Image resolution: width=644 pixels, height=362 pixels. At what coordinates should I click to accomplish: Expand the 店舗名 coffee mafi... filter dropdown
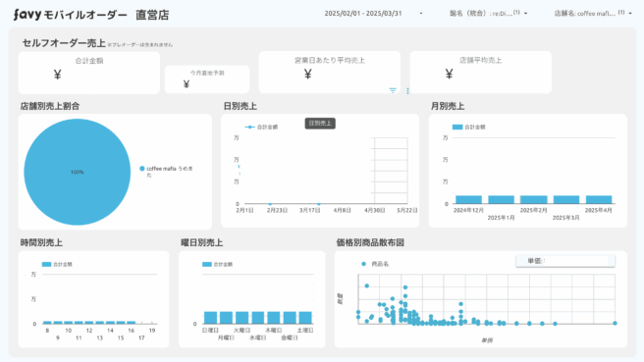593,13
